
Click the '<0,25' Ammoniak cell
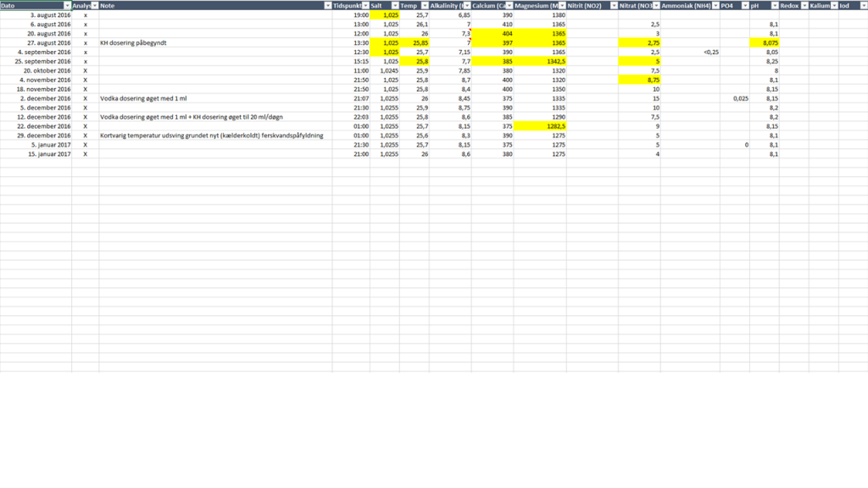coord(690,53)
